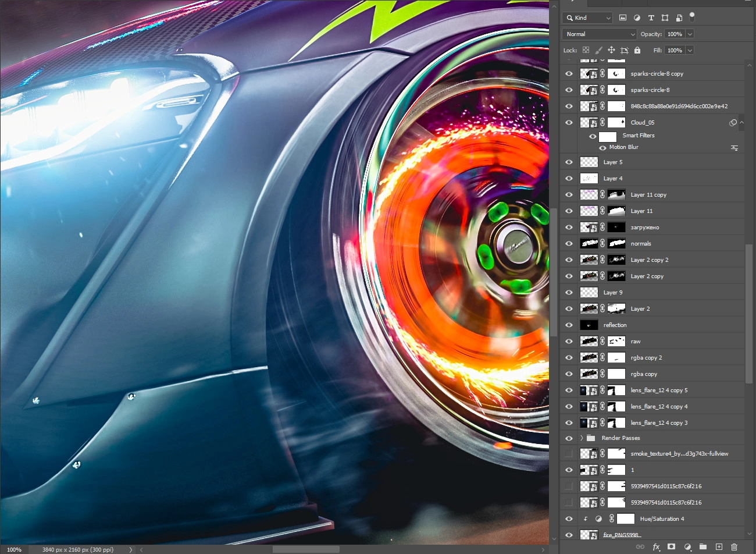Lock transparent pixels for the layer
The height and width of the screenshot is (554, 756).
point(586,51)
